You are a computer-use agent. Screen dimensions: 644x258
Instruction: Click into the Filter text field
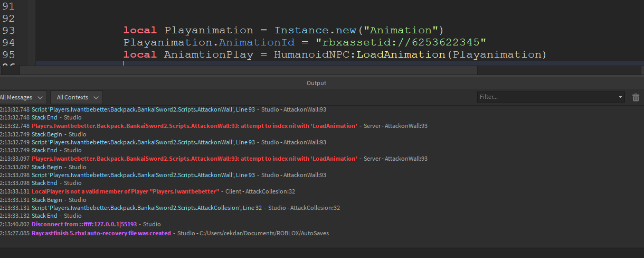546,97
